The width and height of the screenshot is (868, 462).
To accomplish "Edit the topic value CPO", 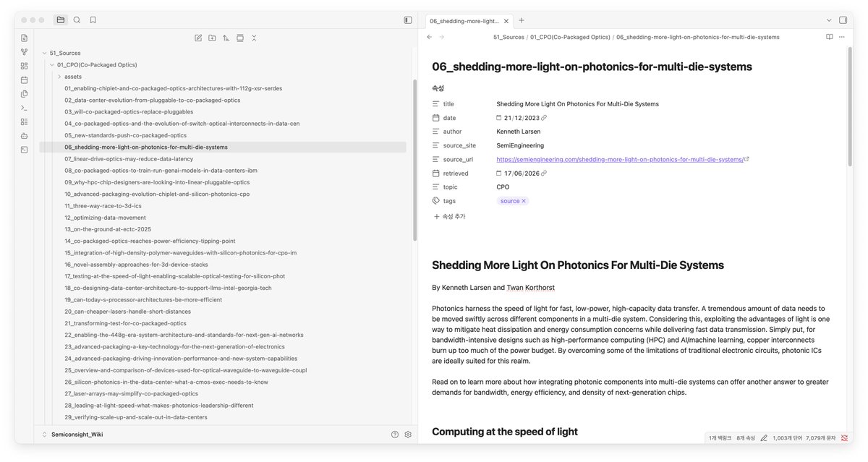I will 503,187.
